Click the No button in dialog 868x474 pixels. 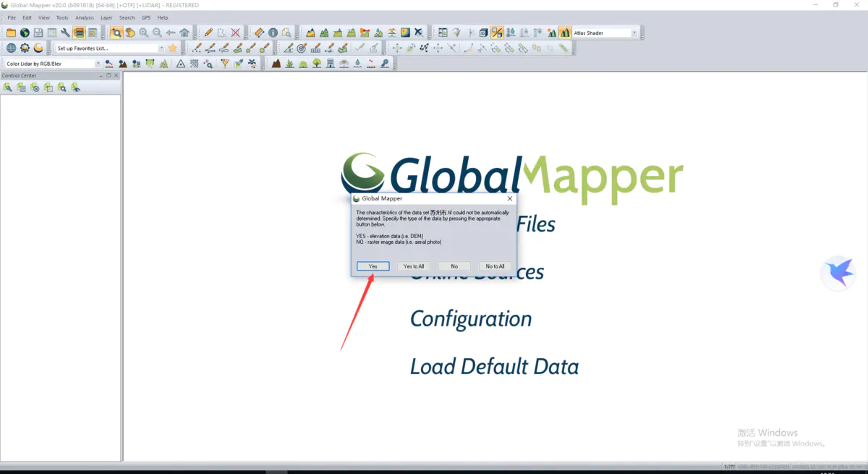click(454, 266)
